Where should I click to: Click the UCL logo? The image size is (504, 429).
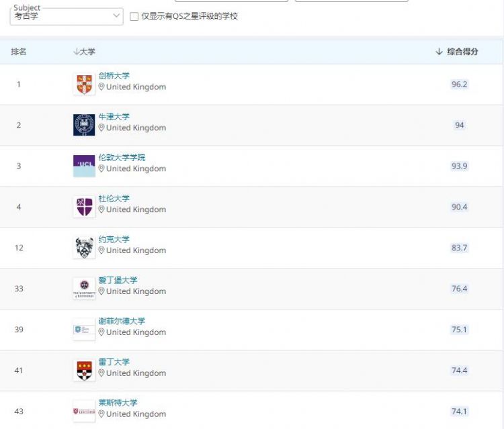[x=84, y=166]
